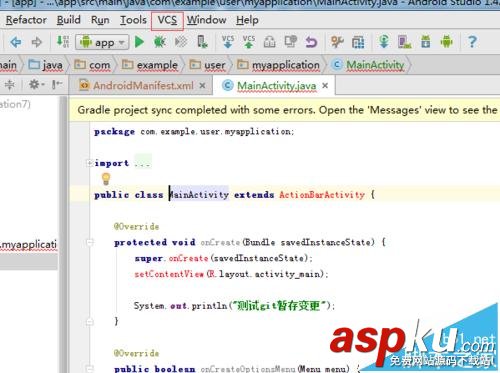Open the Refactor menu

tap(26, 20)
